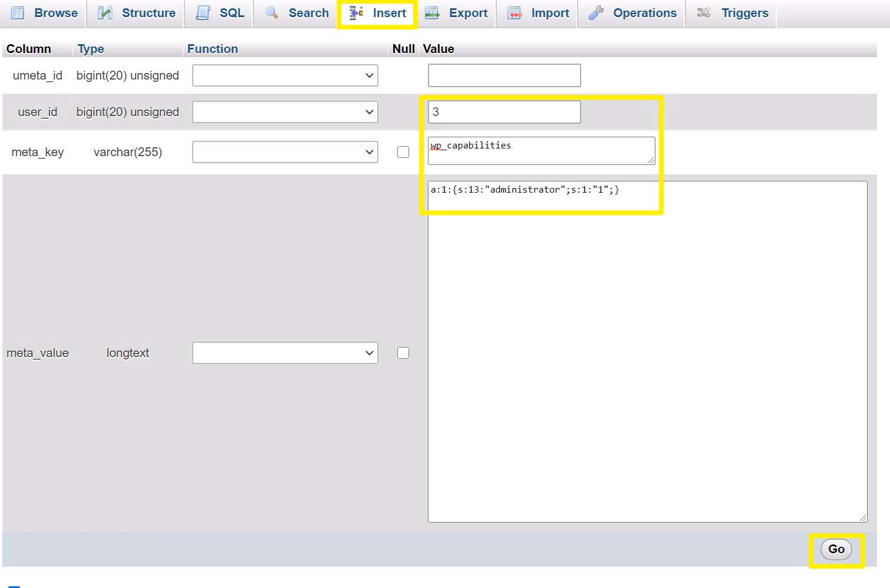Image resolution: width=890 pixels, height=588 pixels.
Task: Expand the user_id Function selector
Action: (285, 112)
